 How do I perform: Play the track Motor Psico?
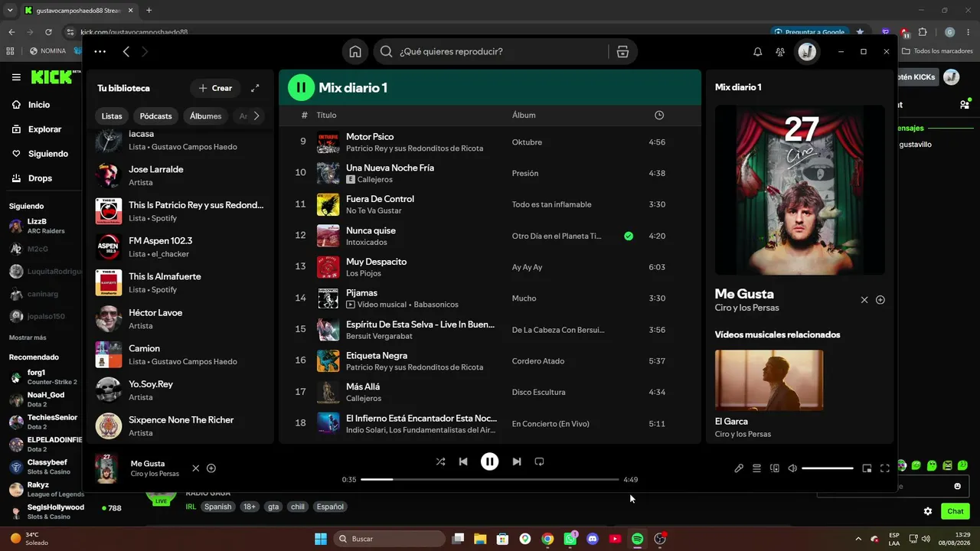click(x=490, y=142)
